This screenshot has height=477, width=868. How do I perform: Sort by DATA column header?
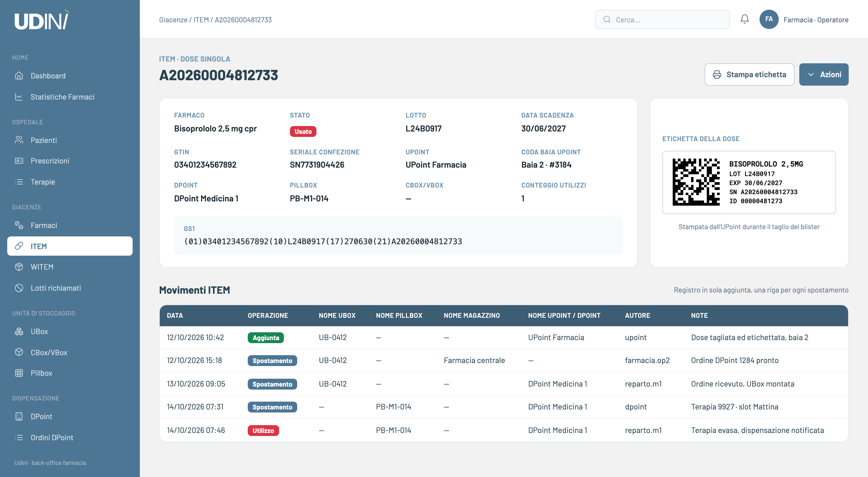click(x=175, y=315)
